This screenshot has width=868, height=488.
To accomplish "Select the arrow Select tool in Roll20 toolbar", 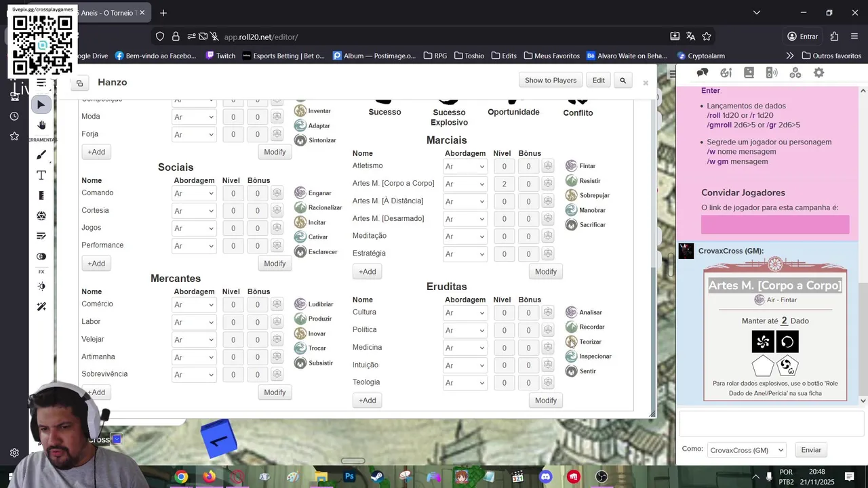I will pyautogui.click(x=41, y=104).
